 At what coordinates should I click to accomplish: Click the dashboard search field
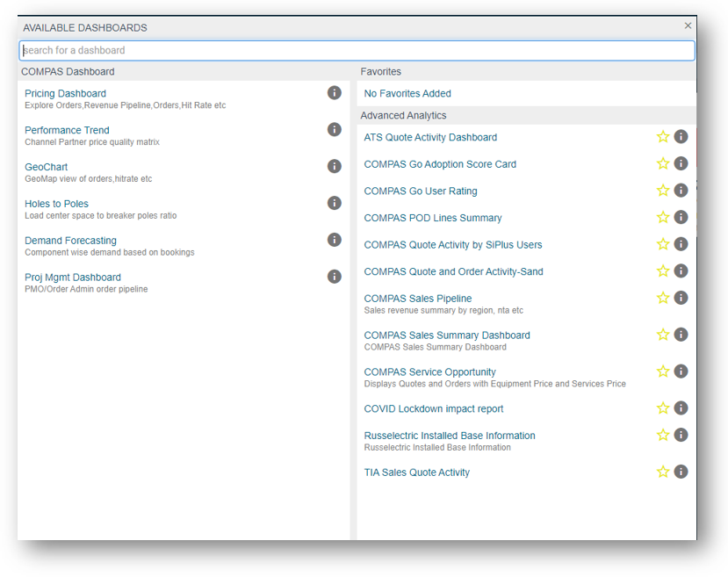click(357, 51)
